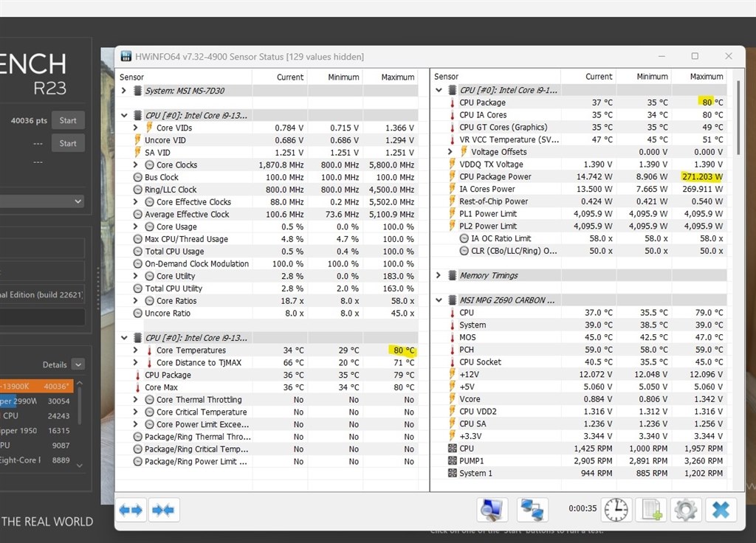Expand the Core Temperatures row
Image resolution: width=756 pixels, height=543 pixels.
(136, 350)
